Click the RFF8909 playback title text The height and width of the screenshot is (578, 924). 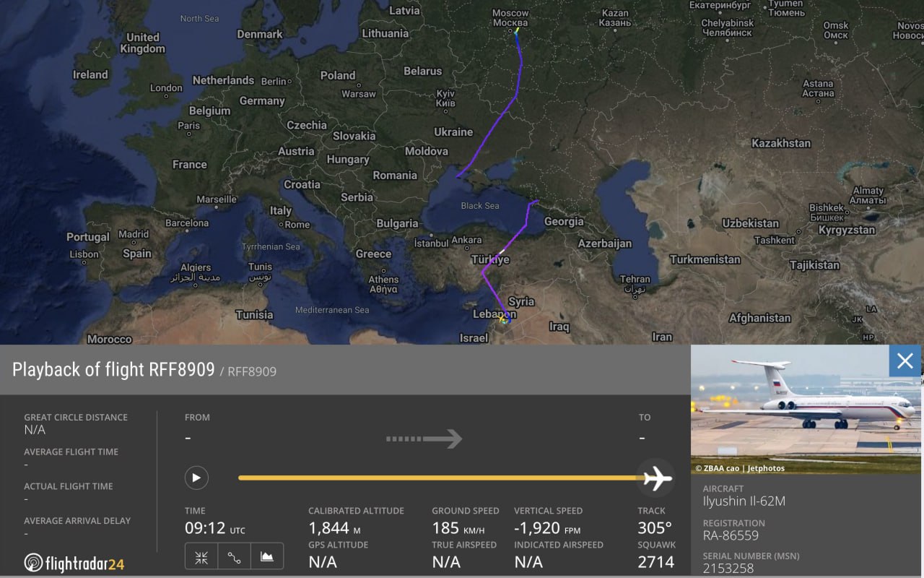coord(113,370)
